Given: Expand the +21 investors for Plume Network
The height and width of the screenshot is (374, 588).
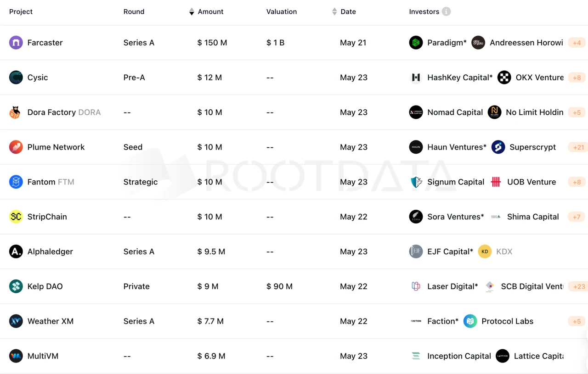Looking at the screenshot, I should point(578,147).
